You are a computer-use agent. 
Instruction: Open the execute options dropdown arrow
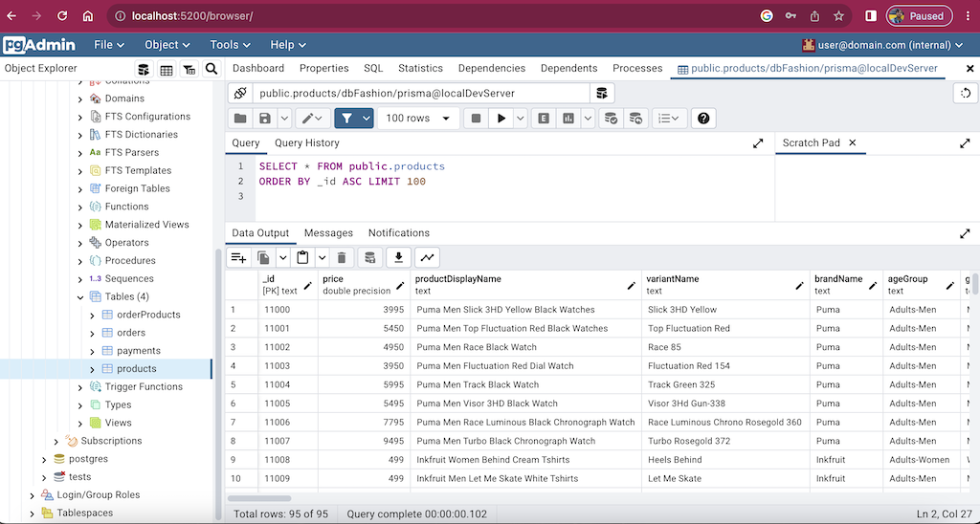[520, 118]
